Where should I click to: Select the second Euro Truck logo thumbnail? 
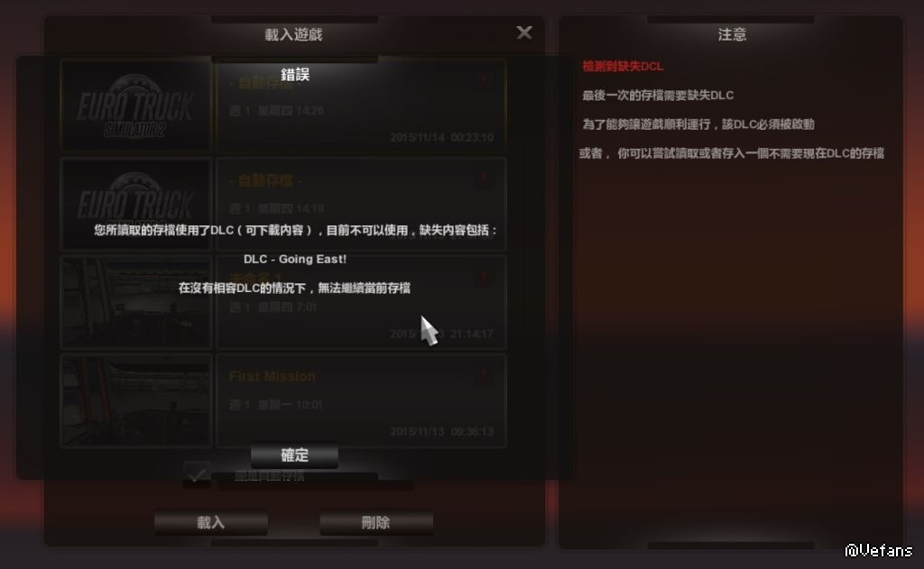coord(136,204)
